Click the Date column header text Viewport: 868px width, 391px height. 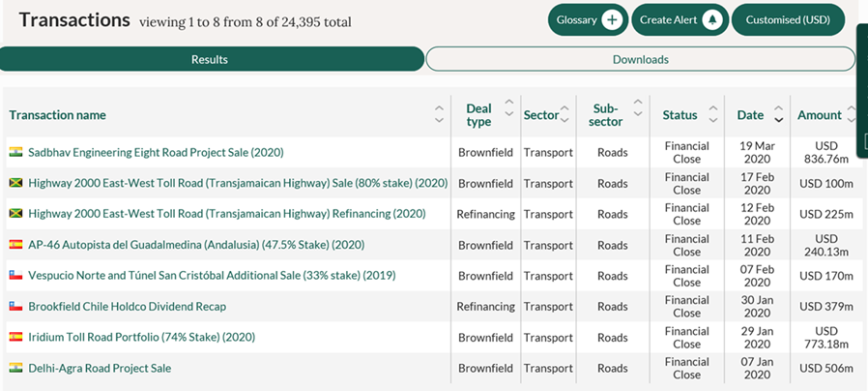click(x=750, y=115)
